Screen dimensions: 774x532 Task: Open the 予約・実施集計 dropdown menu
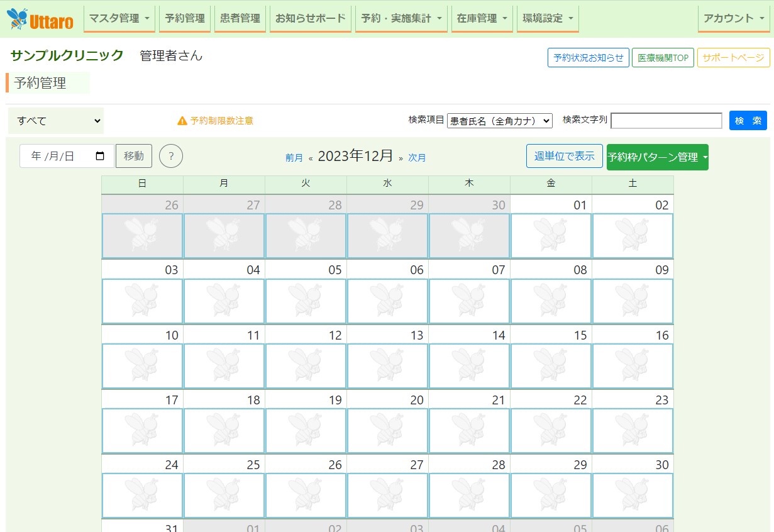[x=401, y=19]
